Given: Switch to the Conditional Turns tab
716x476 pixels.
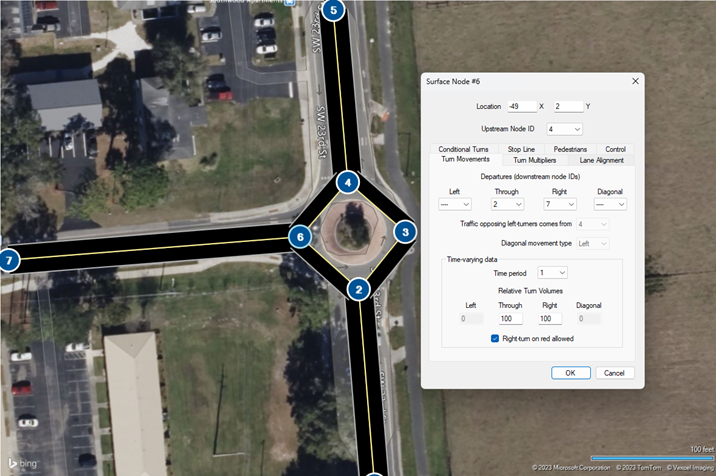Looking at the screenshot, I should 463,149.
